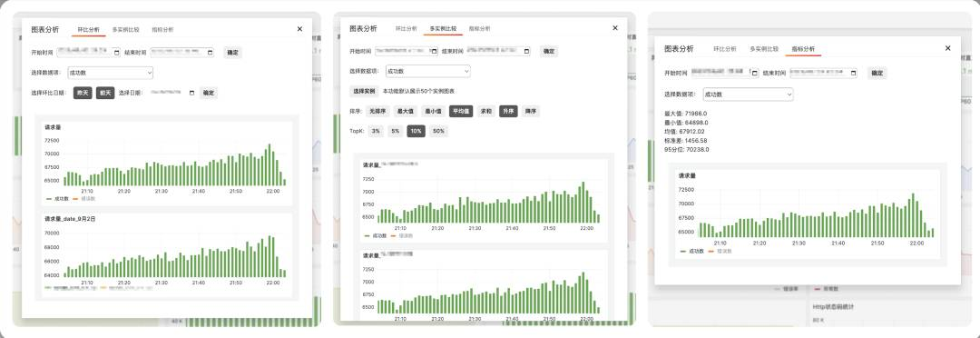Viewport: 980px width, 338px height.
Task: Choose 降序 sort order
Action: (530, 112)
